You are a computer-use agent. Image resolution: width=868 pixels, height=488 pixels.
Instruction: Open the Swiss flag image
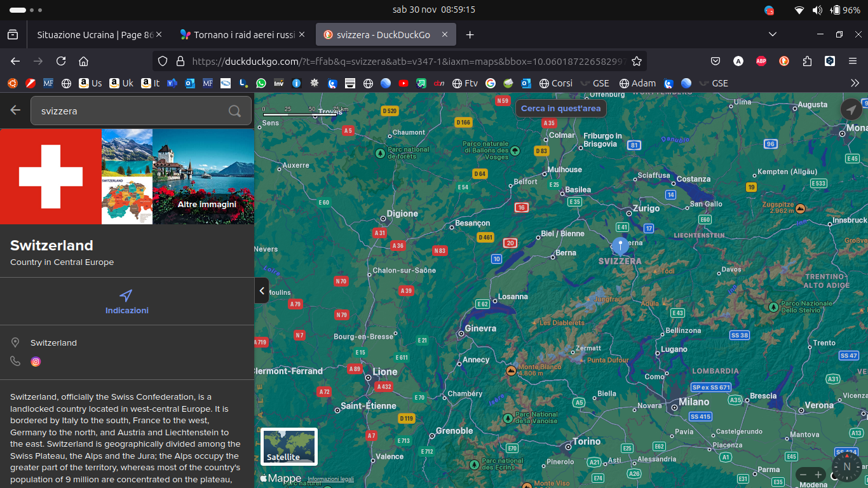tap(51, 177)
